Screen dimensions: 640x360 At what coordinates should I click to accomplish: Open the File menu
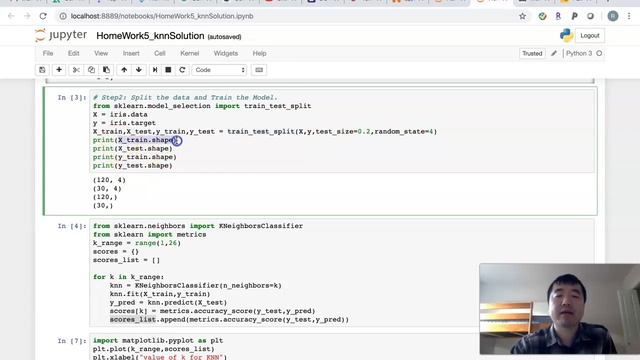48,53
